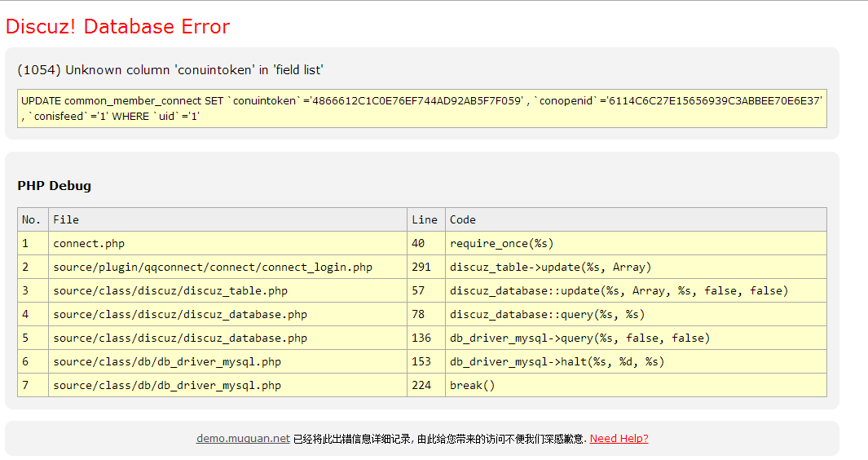The image size is (868, 460).
Task: Click the Chinese apology text in footer
Action: coord(439,439)
